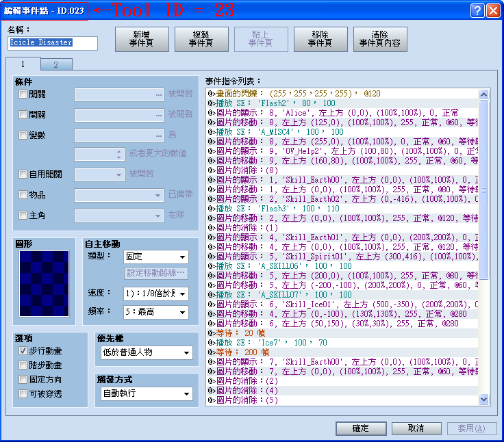This screenshot has height=442, width=504.
Task: Select the 圖片的消除:(1) row
Action: [342, 228]
